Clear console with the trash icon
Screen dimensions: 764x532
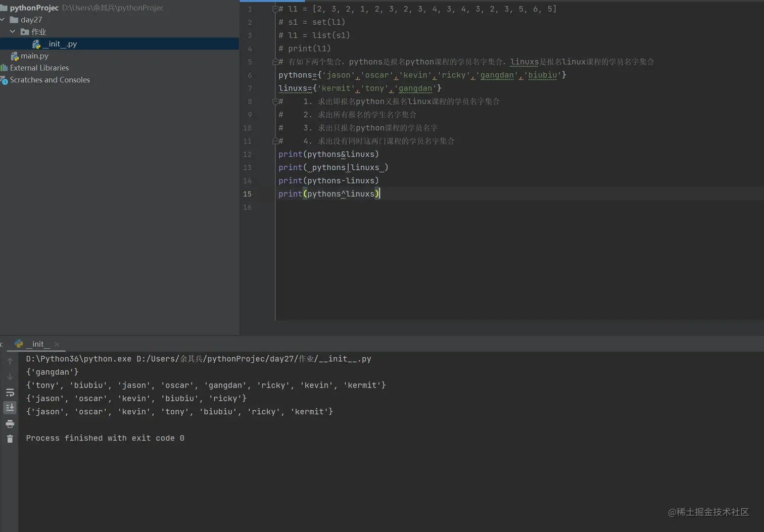coord(10,439)
